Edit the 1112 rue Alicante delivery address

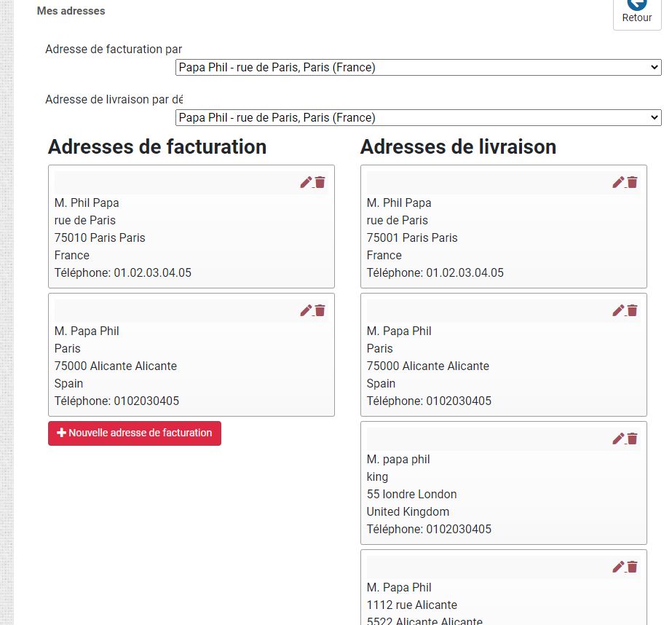(618, 567)
